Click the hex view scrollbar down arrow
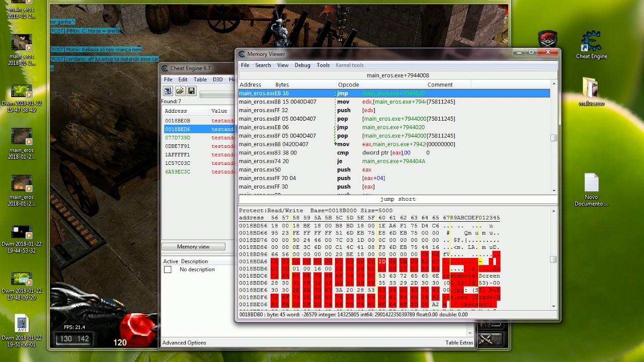Viewport: 644px width, 362px height. pyautogui.click(x=554, y=306)
